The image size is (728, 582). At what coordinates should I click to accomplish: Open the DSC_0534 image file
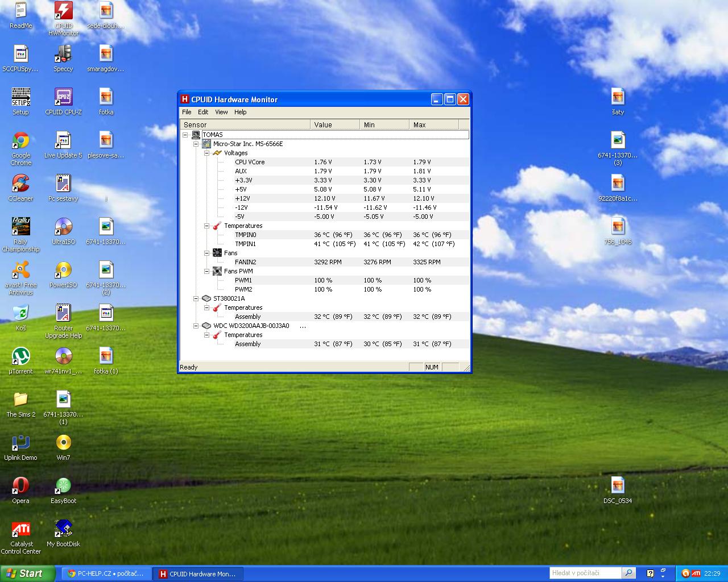pyautogui.click(x=618, y=491)
